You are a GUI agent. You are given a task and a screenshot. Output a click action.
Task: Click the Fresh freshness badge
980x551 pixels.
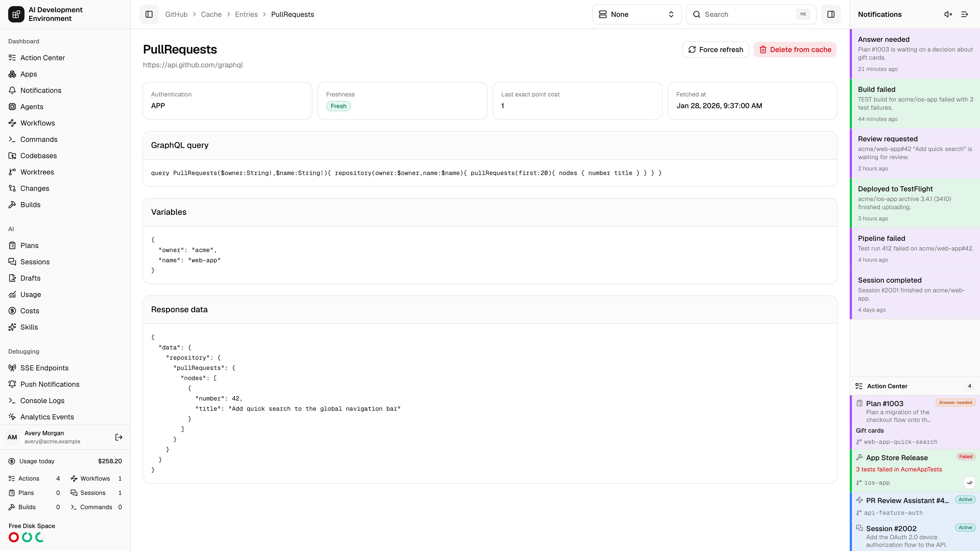click(x=338, y=106)
